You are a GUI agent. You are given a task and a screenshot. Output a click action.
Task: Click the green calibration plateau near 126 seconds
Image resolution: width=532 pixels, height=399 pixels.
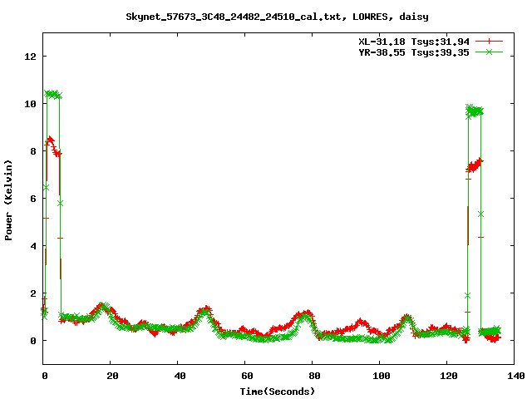[475, 111]
